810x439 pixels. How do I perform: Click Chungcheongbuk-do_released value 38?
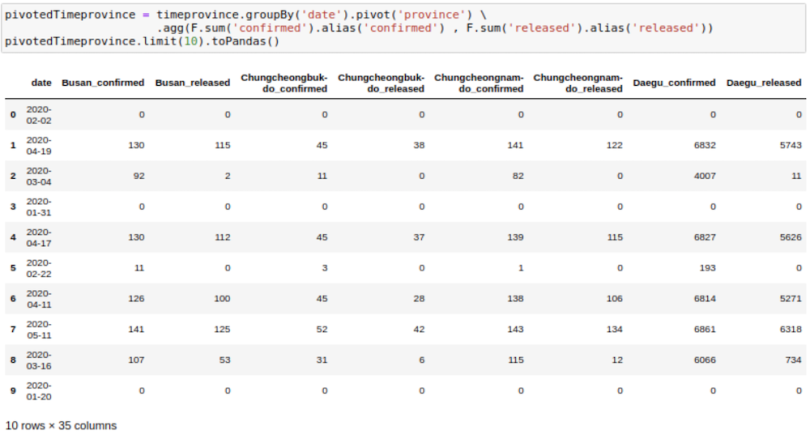click(419, 145)
